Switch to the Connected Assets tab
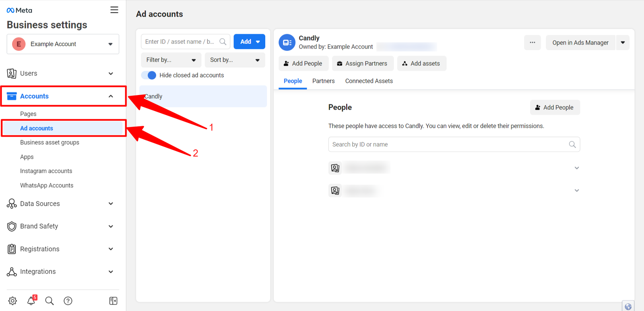Image resolution: width=644 pixels, height=311 pixels. coord(369,81)
